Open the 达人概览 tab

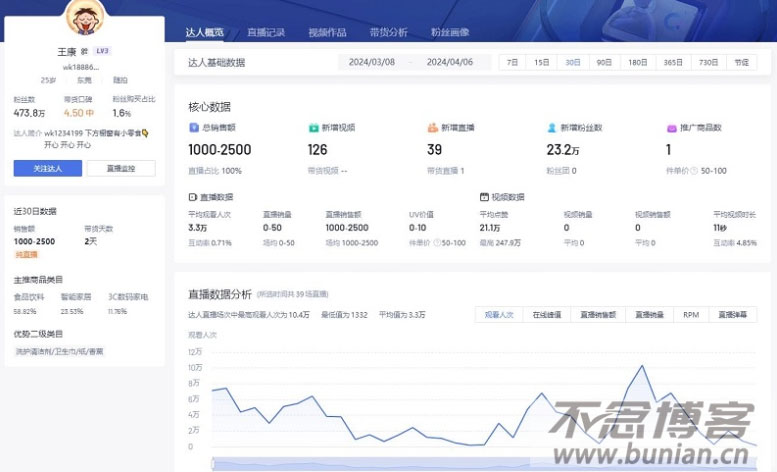(204, 33)
